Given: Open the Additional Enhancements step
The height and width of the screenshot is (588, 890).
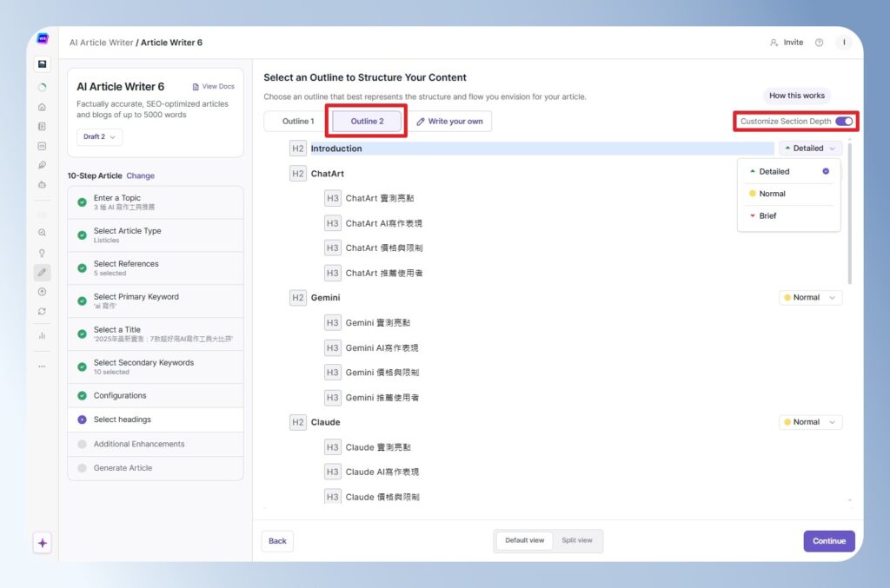Looking at the screenshot, I should (x=156, y=444).
